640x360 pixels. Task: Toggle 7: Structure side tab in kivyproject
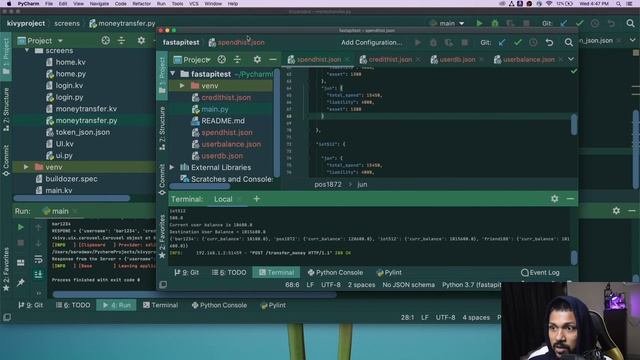(6, 109)
